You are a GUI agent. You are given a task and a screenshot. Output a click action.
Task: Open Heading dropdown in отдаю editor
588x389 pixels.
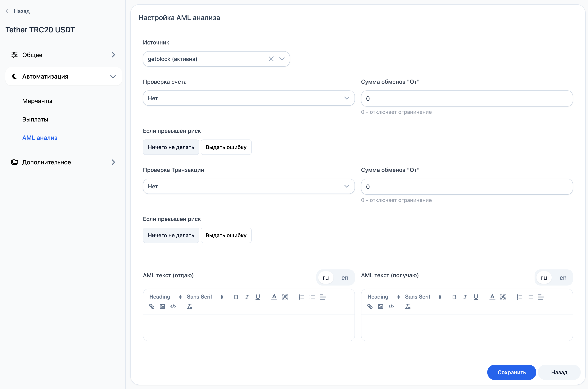click(165, 297)
